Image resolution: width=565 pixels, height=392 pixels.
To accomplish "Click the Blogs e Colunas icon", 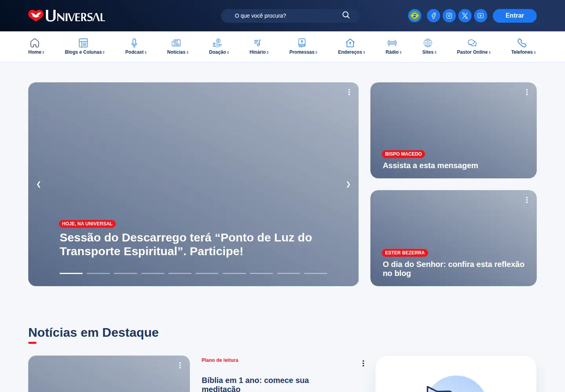I will pos(83,43).
